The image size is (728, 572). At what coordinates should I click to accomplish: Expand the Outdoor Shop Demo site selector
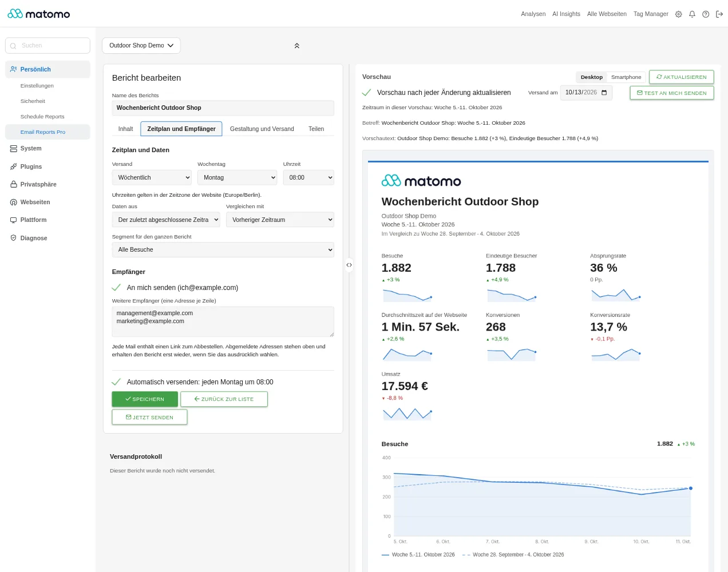pos(141,46)
